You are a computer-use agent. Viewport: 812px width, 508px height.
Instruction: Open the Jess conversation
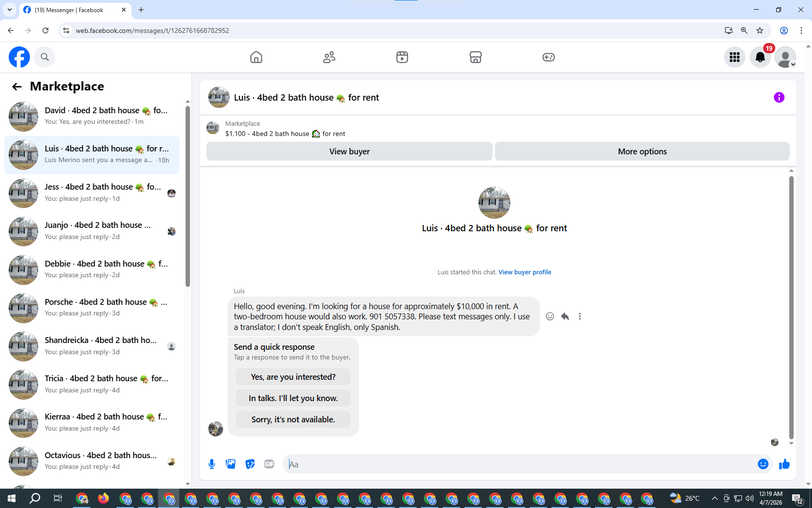(x=92, y=193)
